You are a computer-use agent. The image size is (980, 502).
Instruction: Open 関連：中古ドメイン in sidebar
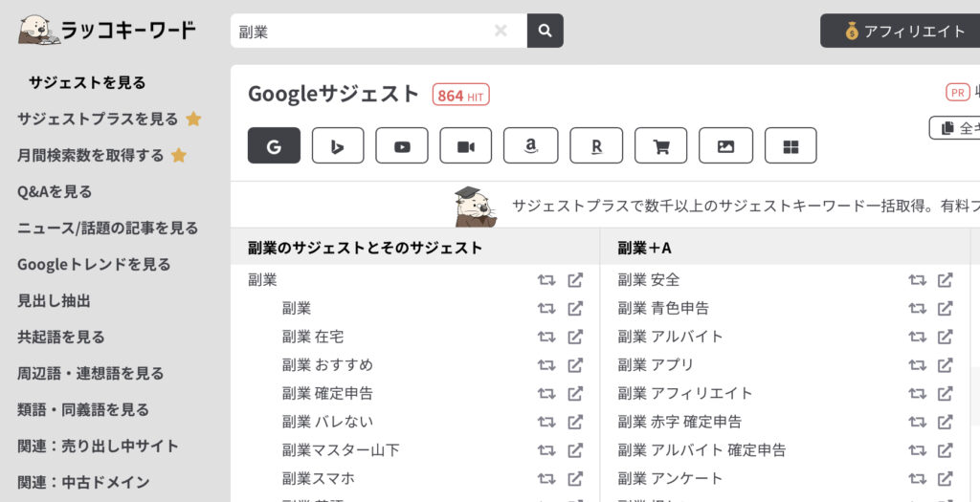coord(83,482)
